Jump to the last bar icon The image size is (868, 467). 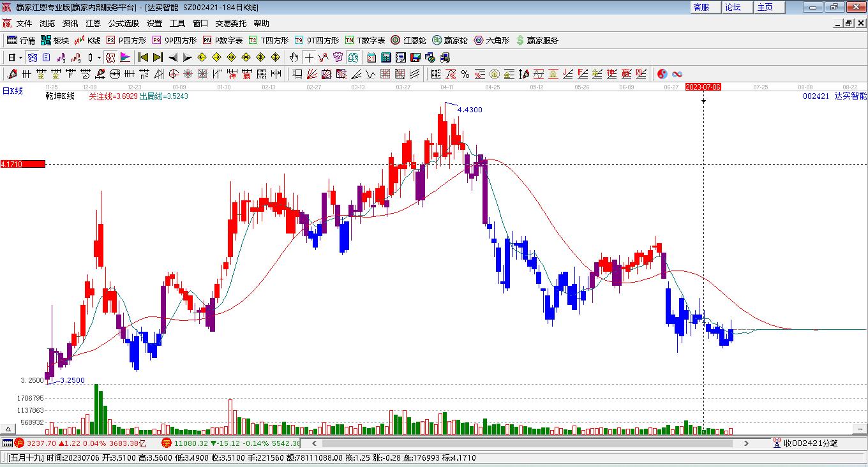(x=158, y=57)
